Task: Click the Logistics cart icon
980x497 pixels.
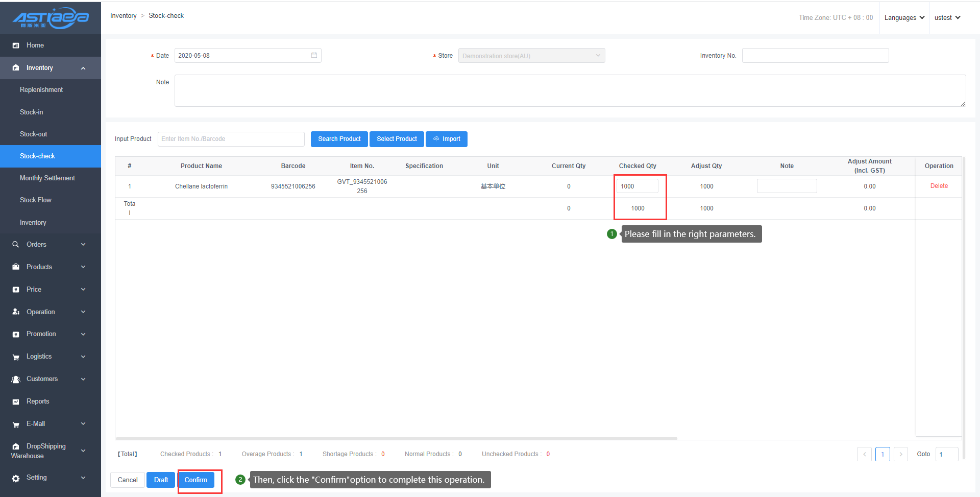Action: (x=16, y=357)
